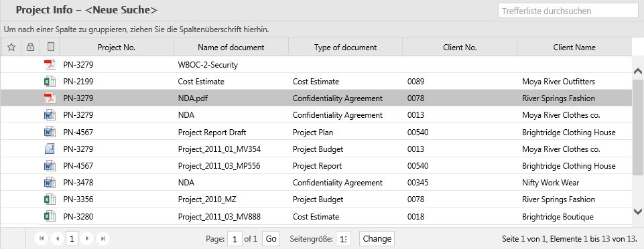Click the document type column header icon

click(50, 47)
